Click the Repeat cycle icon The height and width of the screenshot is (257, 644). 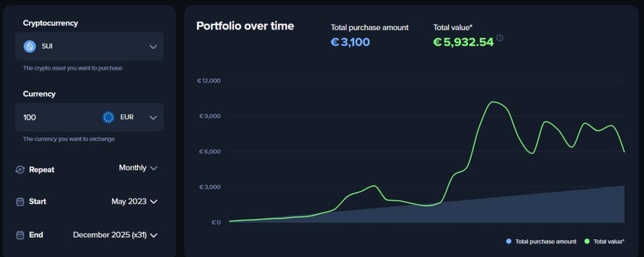19,170
